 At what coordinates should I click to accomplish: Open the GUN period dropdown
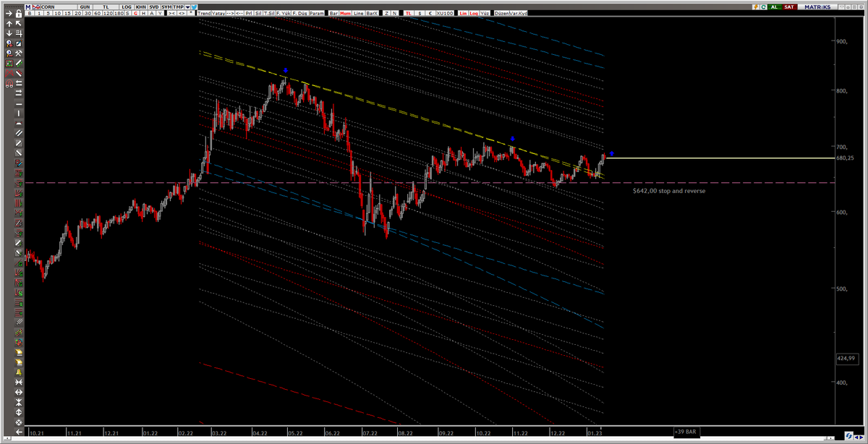85,7
